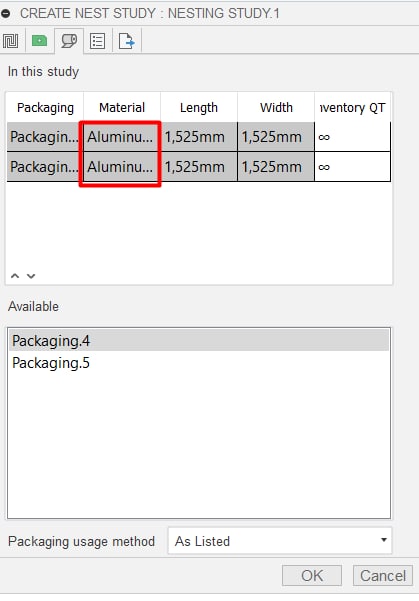Open the Study nesting tab icon

tap(10, 41)
